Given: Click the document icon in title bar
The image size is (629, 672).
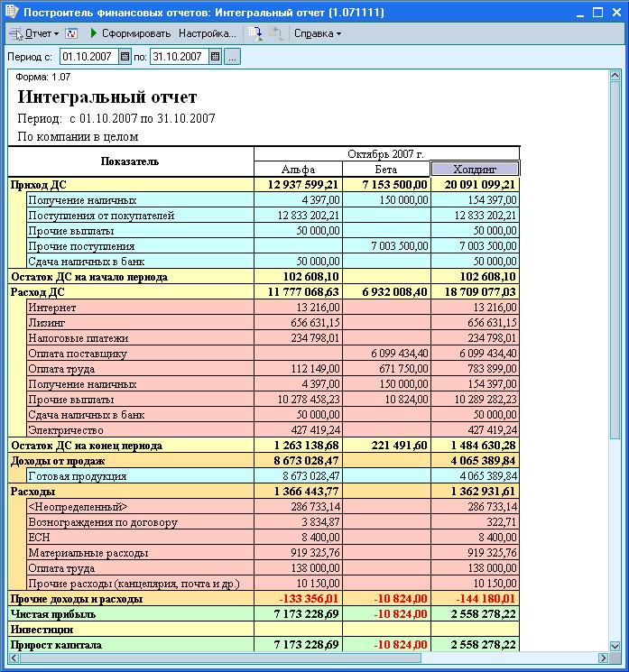Looking at the screenshot, I should click(x=12, y=11).
